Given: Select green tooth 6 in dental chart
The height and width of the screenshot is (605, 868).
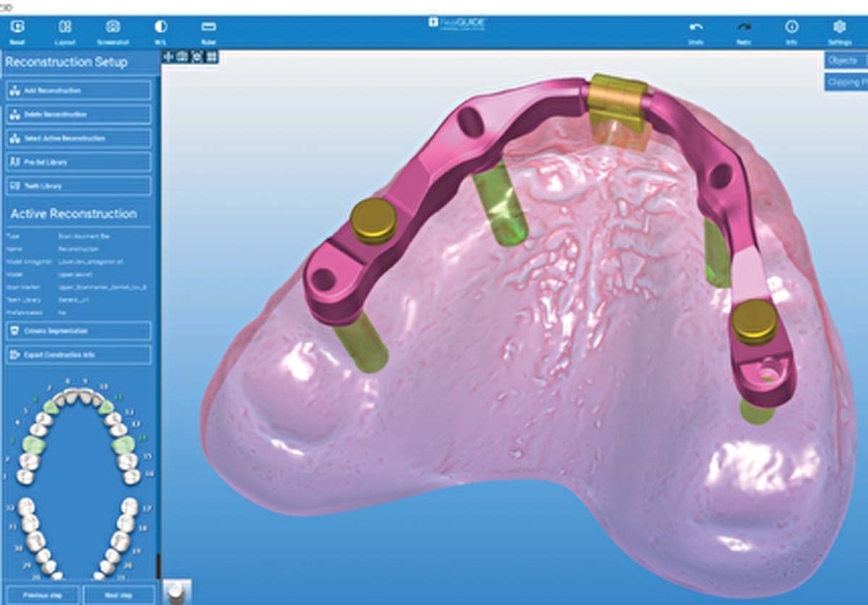Looking at the screenshot, I should click(51, 407).
